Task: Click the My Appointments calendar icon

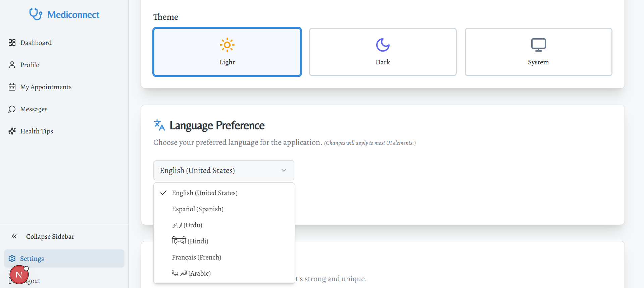Action: (x=12, y=87)
